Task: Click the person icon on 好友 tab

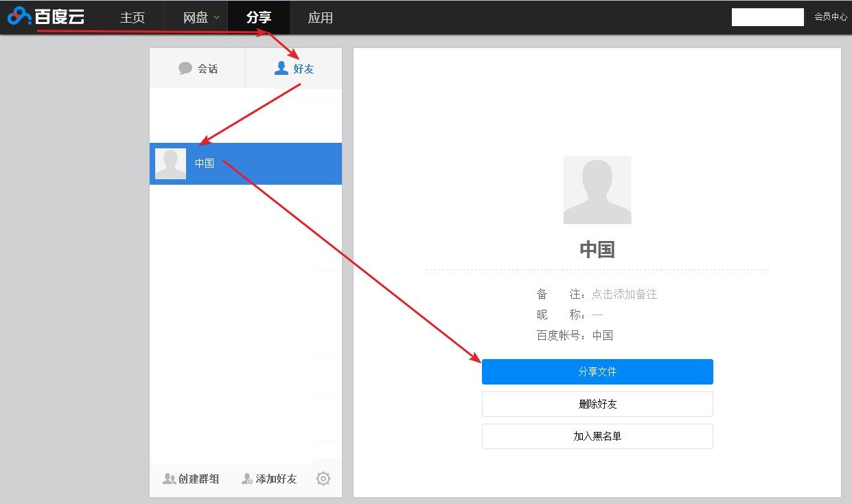Action: (280, 68)
